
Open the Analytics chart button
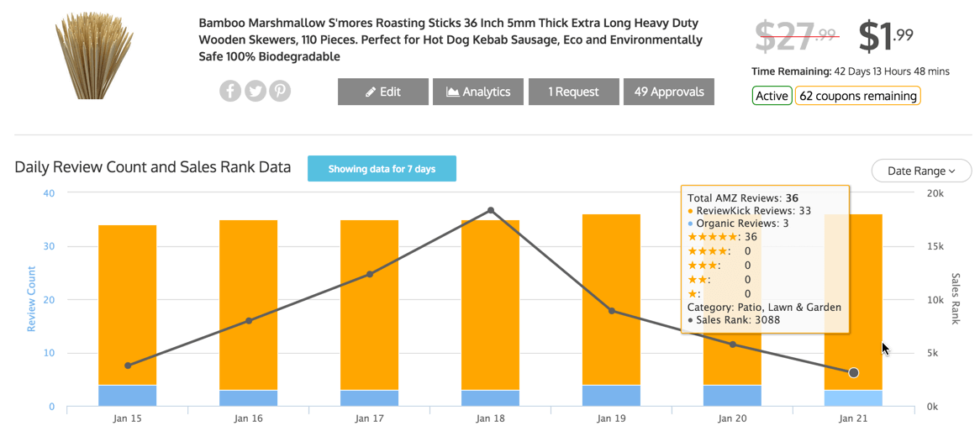(478, 92)
